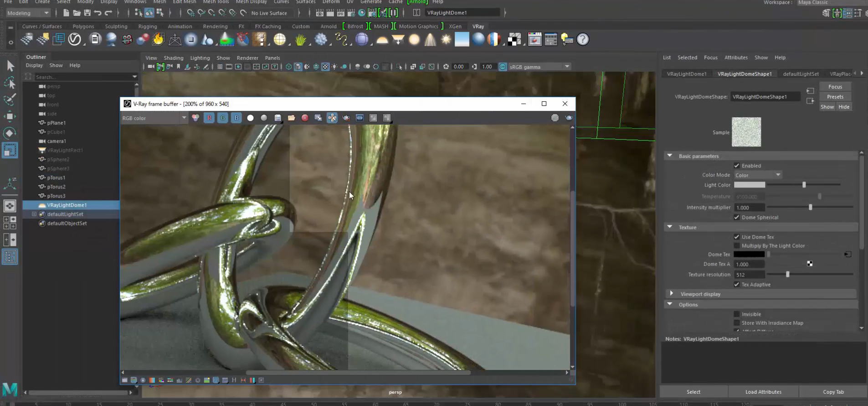Viewport: 868px width, 406px height.
Task: Open the RGB color channel dropdown
Action: 154,118
